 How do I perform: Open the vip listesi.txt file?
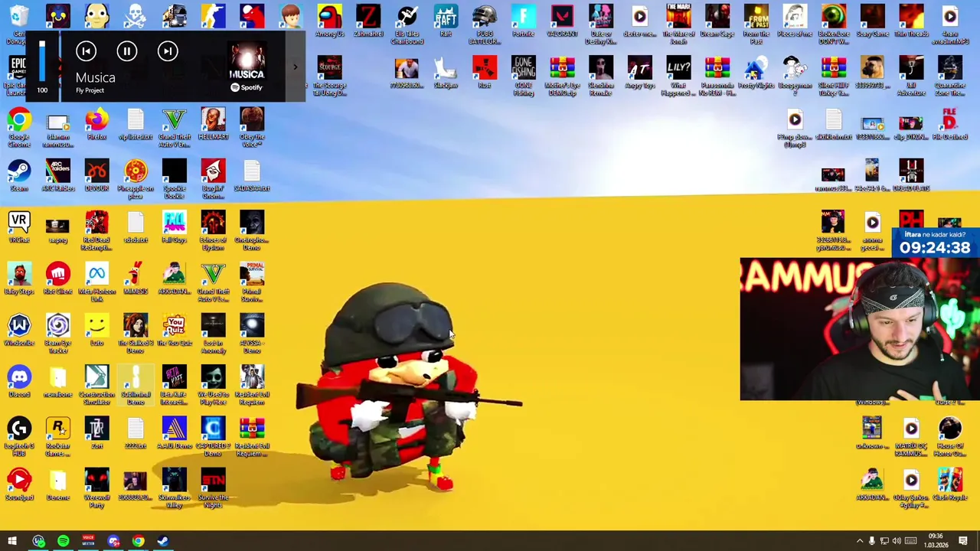136,125
